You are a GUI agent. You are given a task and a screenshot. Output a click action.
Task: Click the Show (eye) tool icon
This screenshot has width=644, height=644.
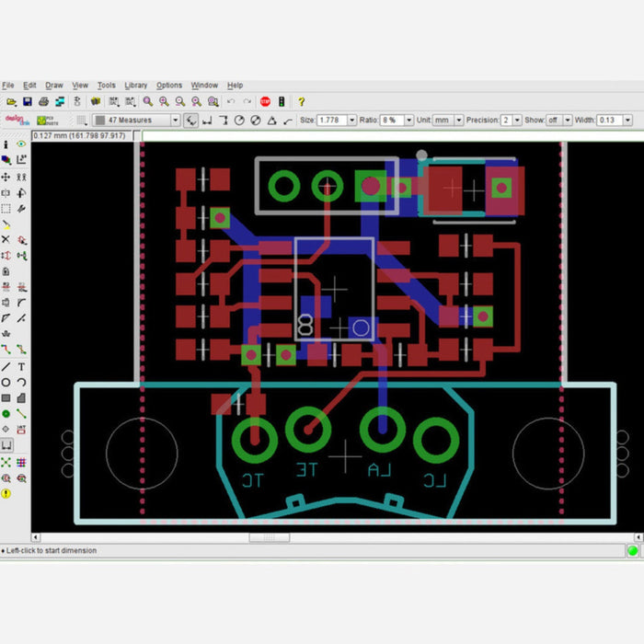(x=20, y=144)
